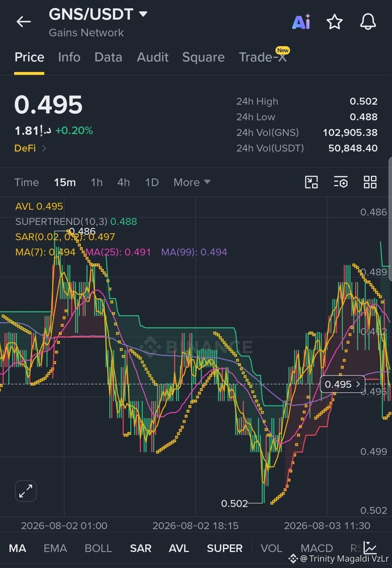Toggle the MACD sub-indicator
The height and width of the screenshot is (568, 392).
point(317,548)
